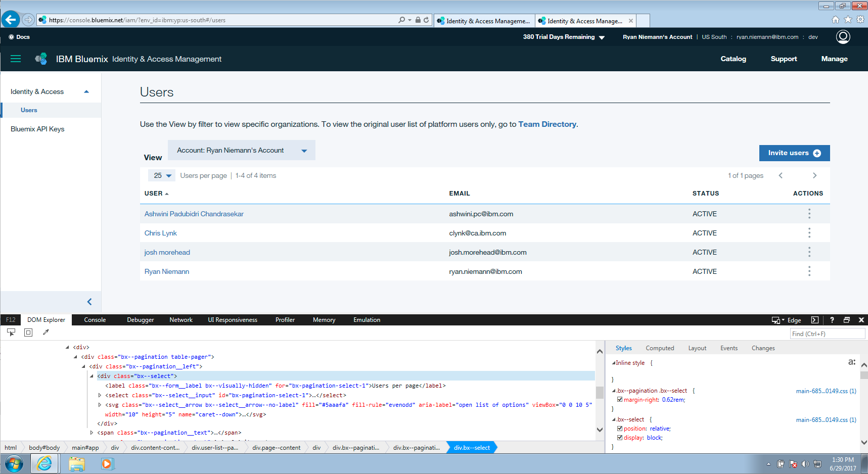The height and width of the screenshot is (474, 868).
Task: Uncheck the display: block property
Action: [x=620, y=438]
